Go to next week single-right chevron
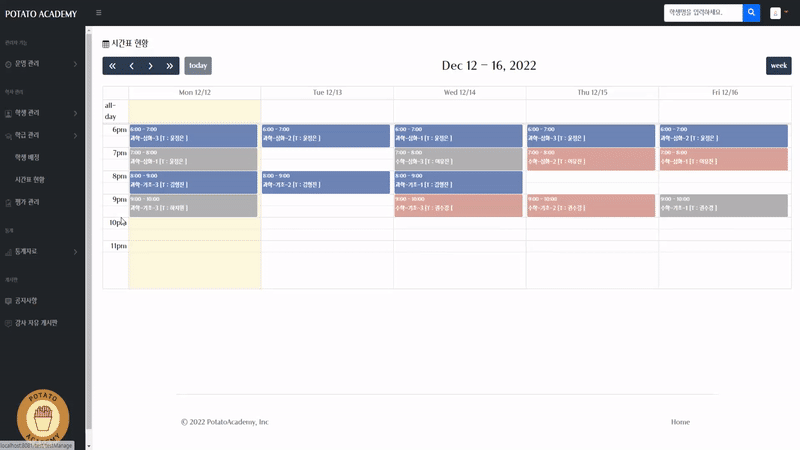Viewport: 800px width, 450px height. tap(151, 66)
